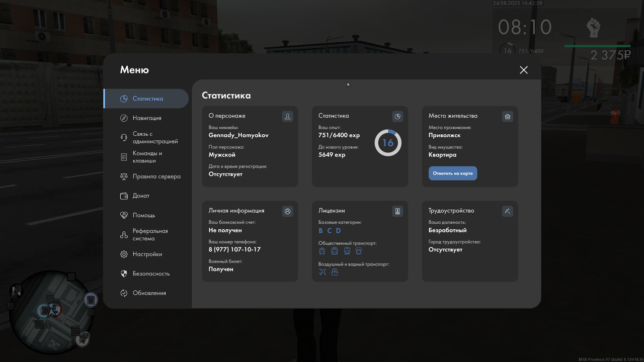Click the referral nodes icon
Screen dimensions: 644x362
(124, 235)
